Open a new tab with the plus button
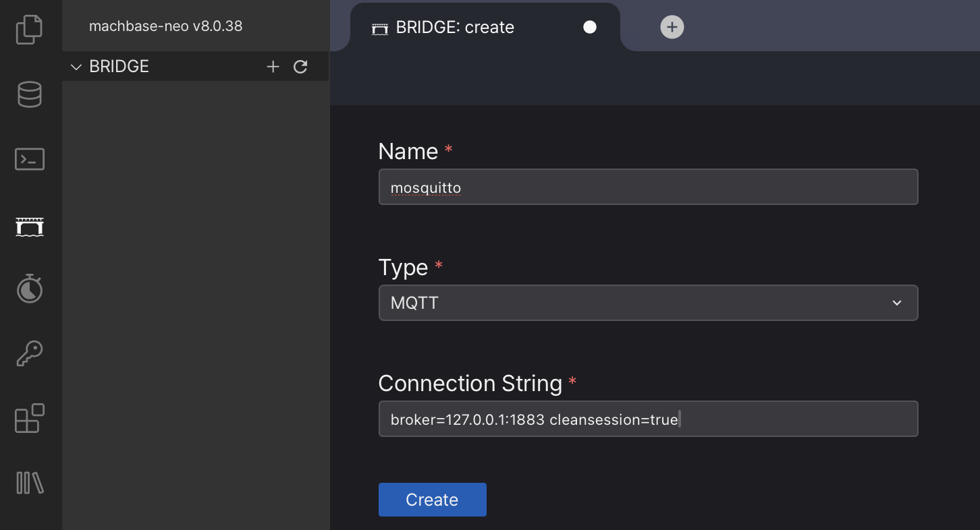 pyautogui.click(x=672, y=27)
